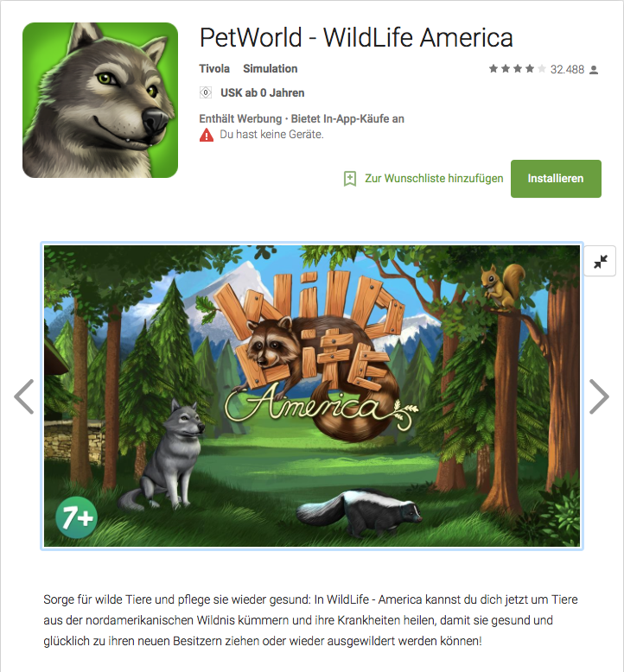Viewport: 624px width, 672px height.
Task: Click the USK 0 rating badge icon
Action: 206,92
